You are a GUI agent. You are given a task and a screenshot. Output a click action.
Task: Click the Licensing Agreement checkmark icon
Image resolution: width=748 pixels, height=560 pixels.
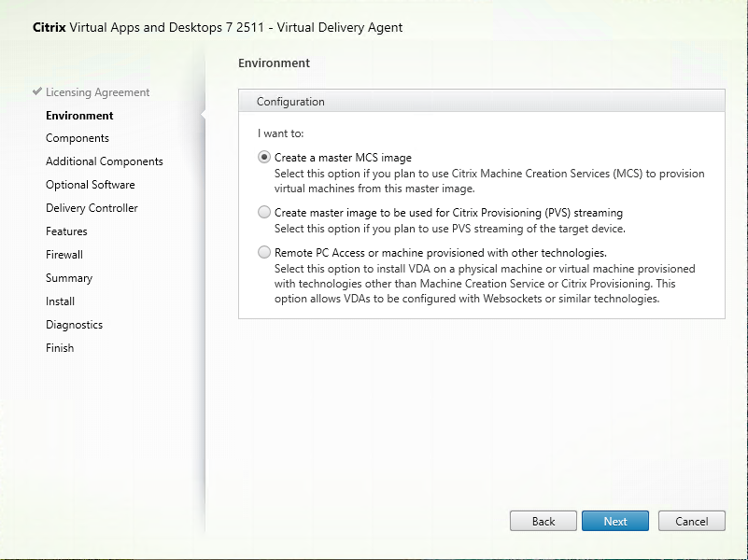pyautogui.click(x=37, y=92)
